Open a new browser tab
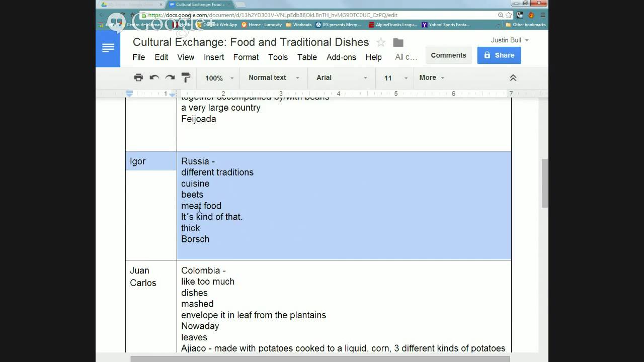This screenshot has width=644, height=362. 241,5
